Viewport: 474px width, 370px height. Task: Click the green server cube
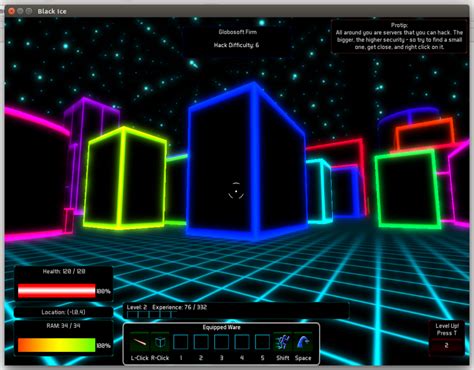[407, 189]
